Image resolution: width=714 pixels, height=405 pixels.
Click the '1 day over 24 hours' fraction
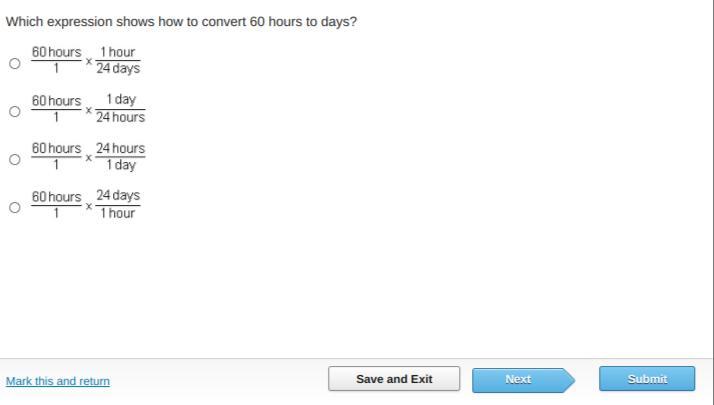(120, 109)
